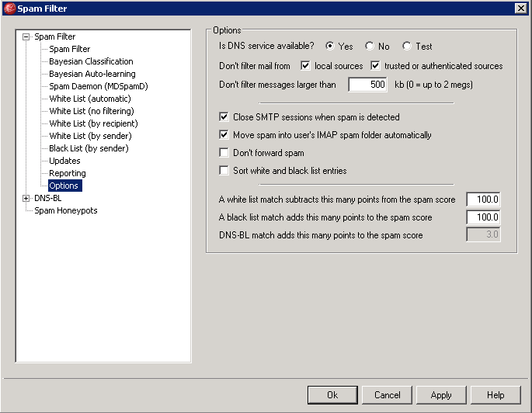This screenshot has height=413, width=532.
Task: Click the Ok button
Action: [332, 395]
